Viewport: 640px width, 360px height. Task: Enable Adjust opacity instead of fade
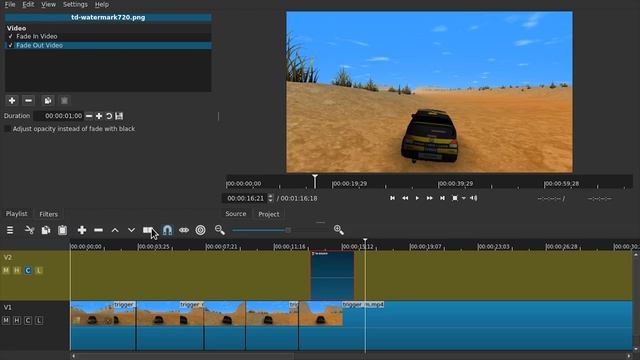pos(7,129)
